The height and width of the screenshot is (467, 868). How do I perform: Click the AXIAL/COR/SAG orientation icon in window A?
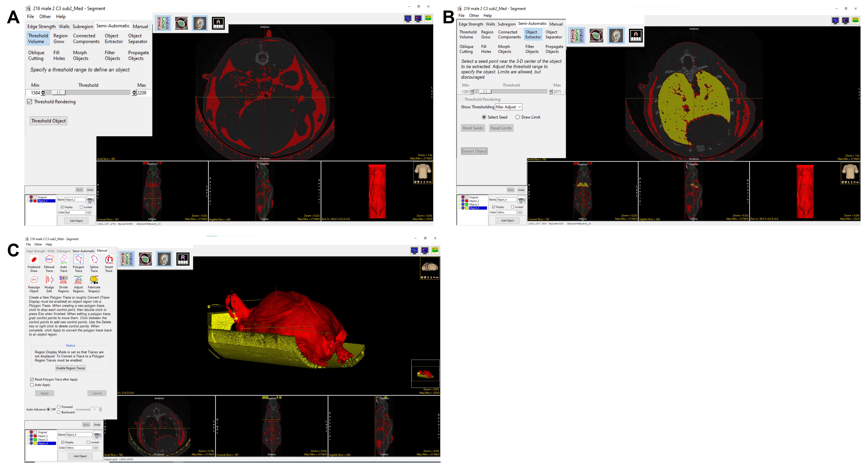[x=163, y=23]
